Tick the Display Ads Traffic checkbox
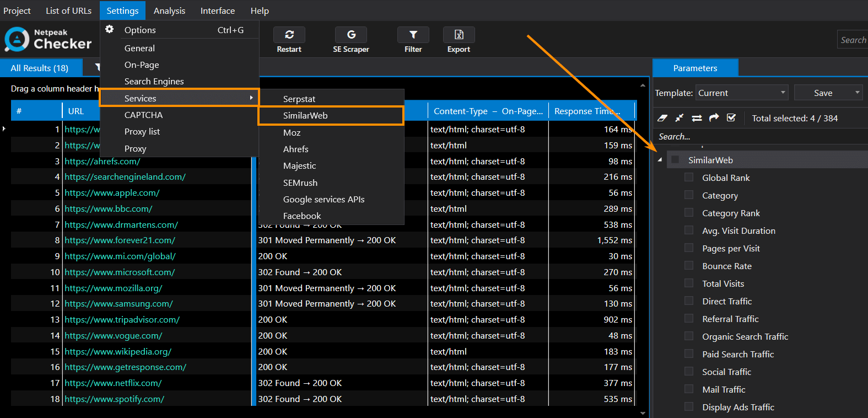Image resolution: width=868 pixels, height=418 pixels. [x=689, y=407]
